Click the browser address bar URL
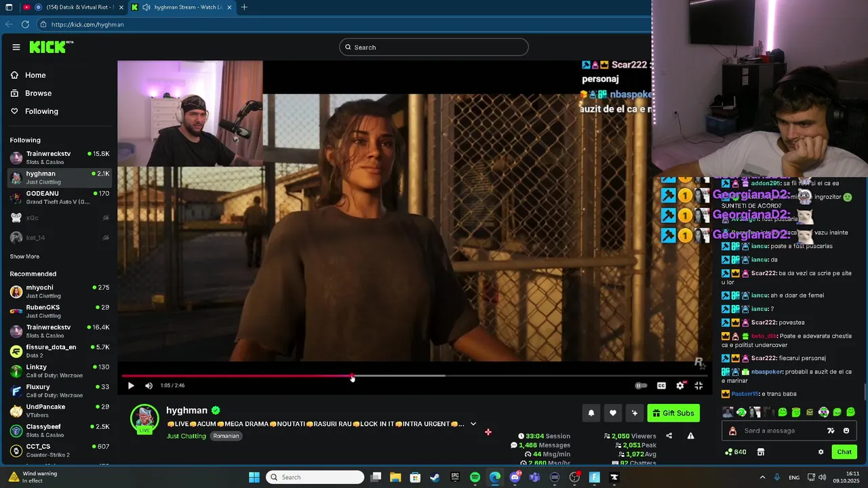 pyautogui.click(x=87, y=24)
